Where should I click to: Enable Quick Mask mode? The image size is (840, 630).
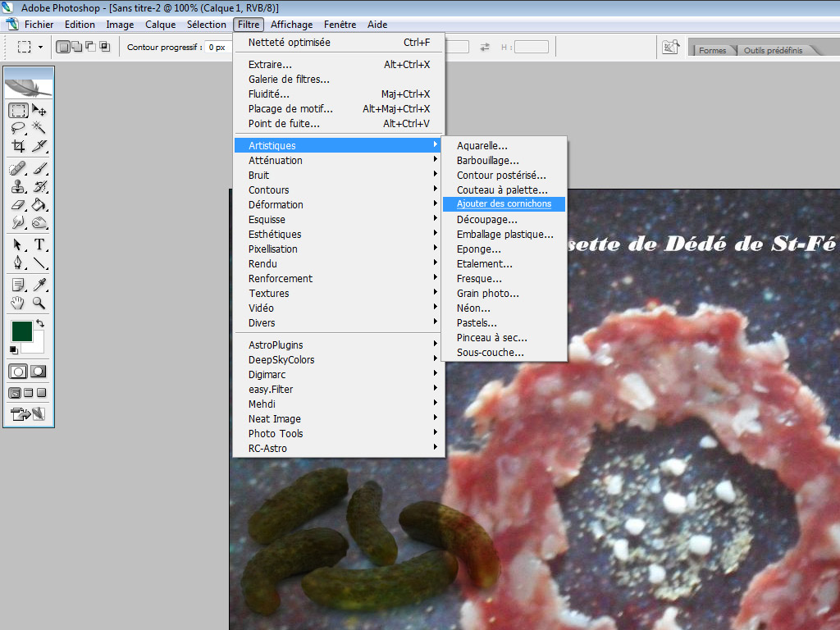coord(38,372)
